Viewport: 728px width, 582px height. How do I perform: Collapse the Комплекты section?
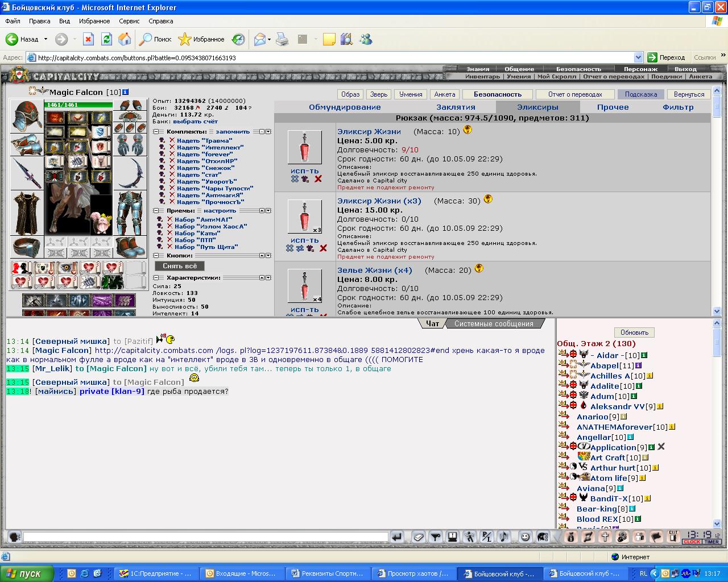click(156, 131)
